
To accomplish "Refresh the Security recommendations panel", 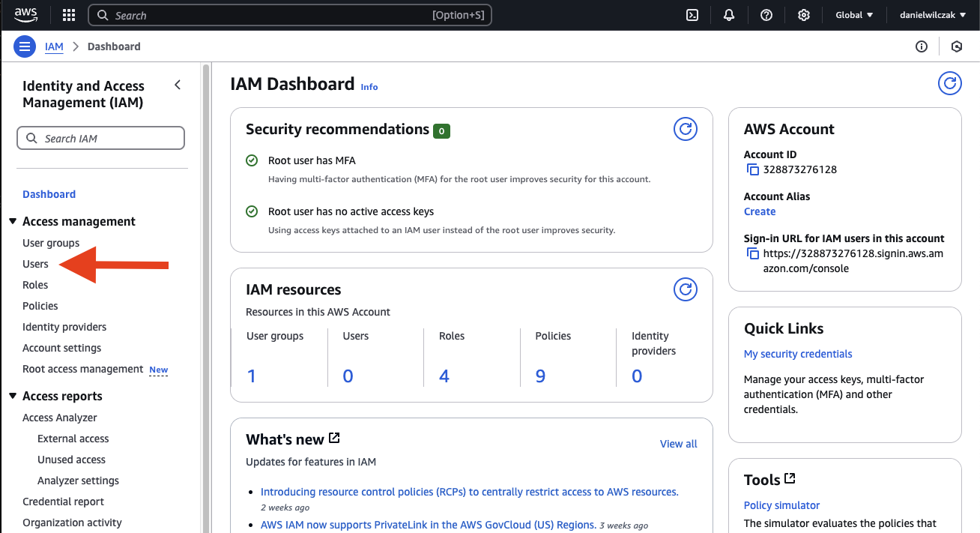I will click(686, 129).
